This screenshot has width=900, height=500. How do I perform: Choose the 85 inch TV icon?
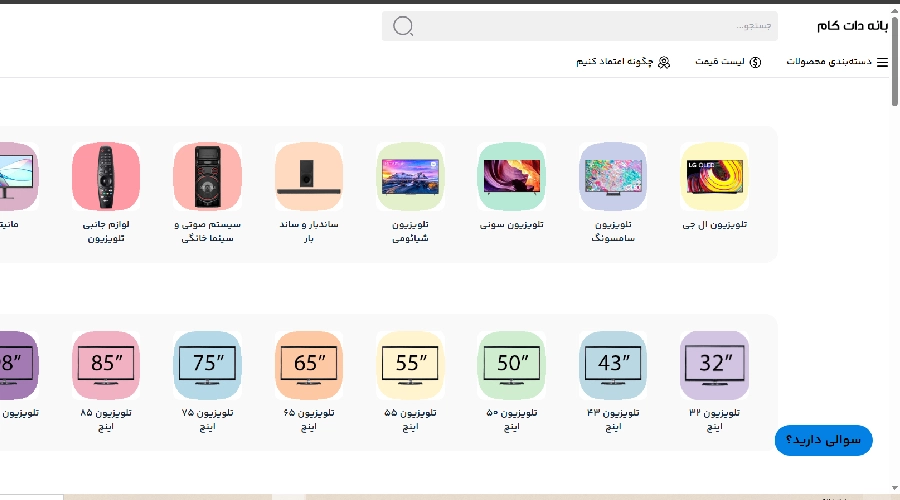[x=106, y=365]
